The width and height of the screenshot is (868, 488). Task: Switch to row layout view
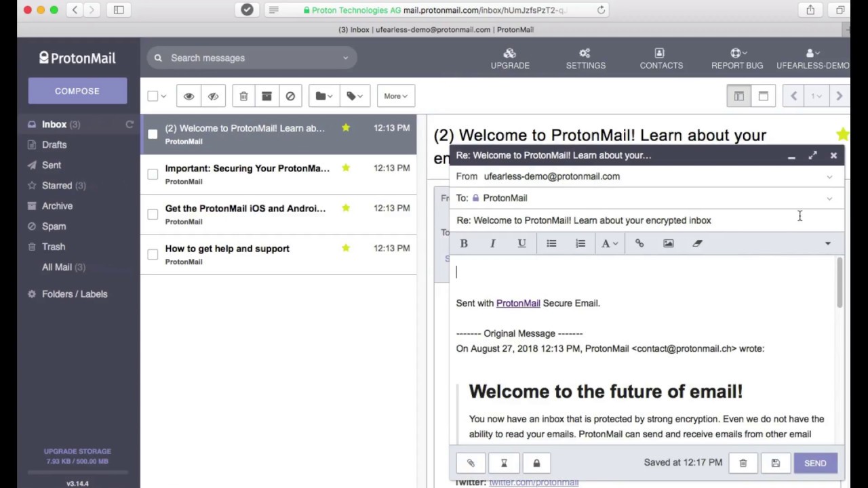tap(764, 96)
